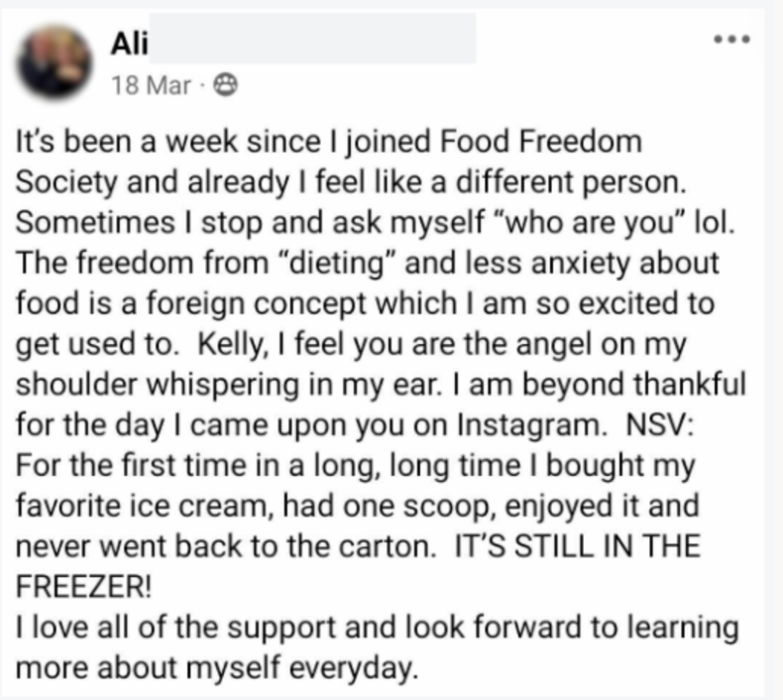Click the blurred surname area after Ali
The image size is (783, 700).
(312, 39)
